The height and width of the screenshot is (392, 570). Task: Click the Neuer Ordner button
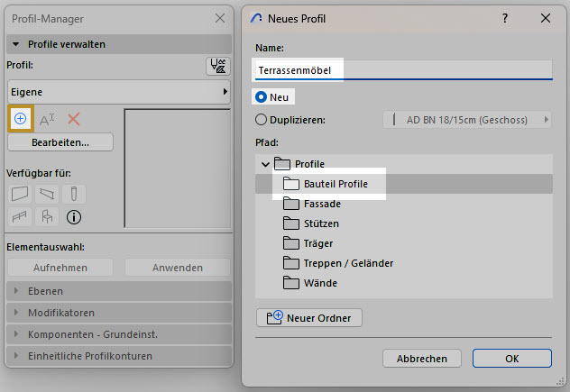[x=309, y=318]
